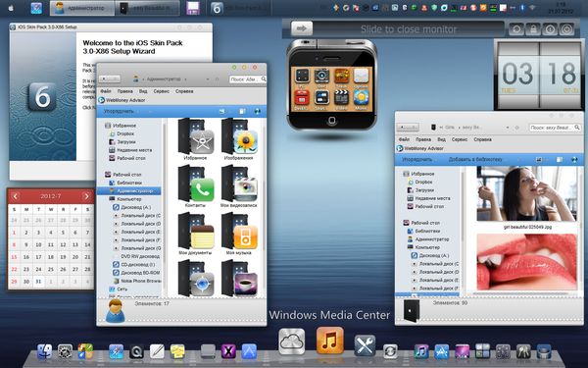Select Загрузки in the Администратор sidebar
The height and width of the screenshot is (368, 588).
point(126,142)
